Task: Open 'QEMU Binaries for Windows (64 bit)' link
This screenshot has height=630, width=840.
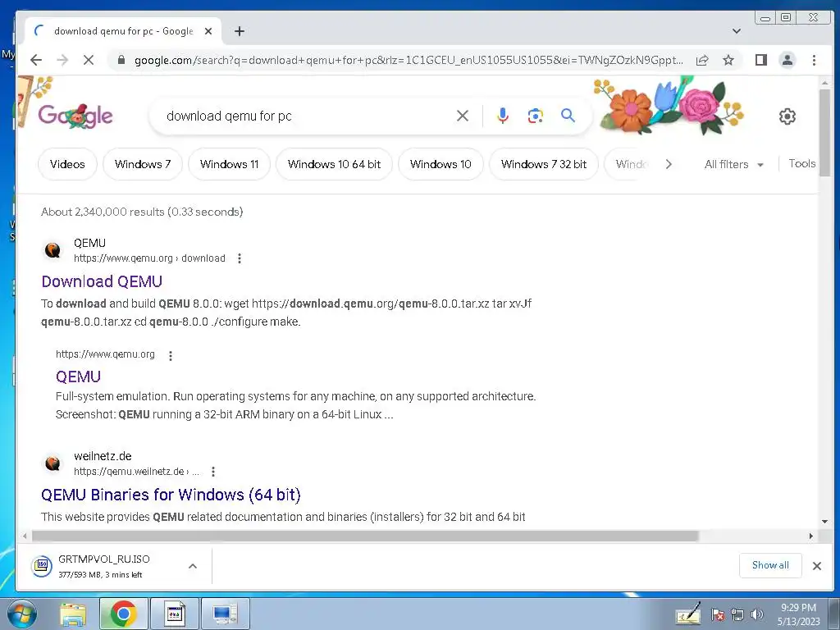Action: coord(171,495)
